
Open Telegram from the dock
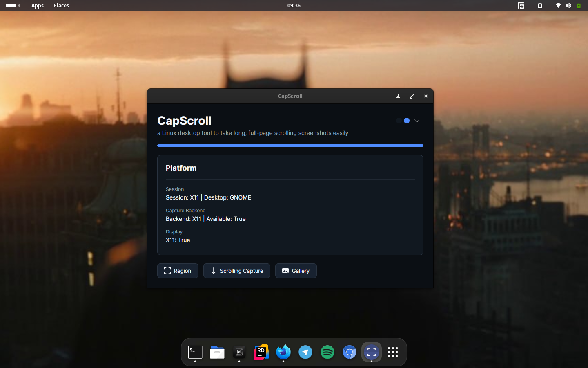point(305,352)
